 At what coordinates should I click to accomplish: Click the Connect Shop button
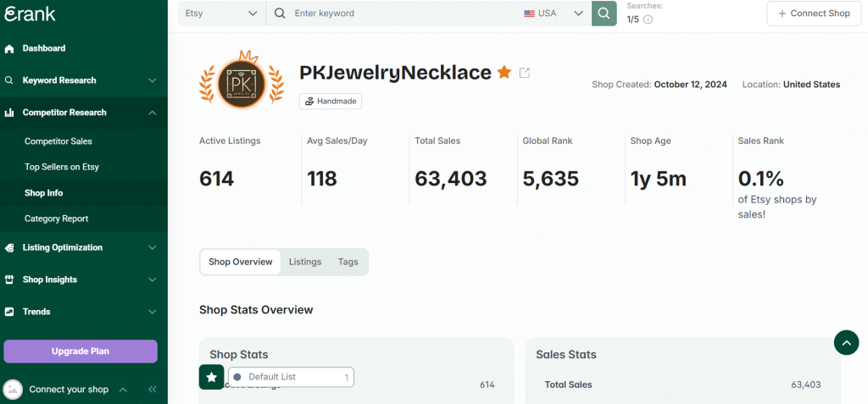coord(813,14)
